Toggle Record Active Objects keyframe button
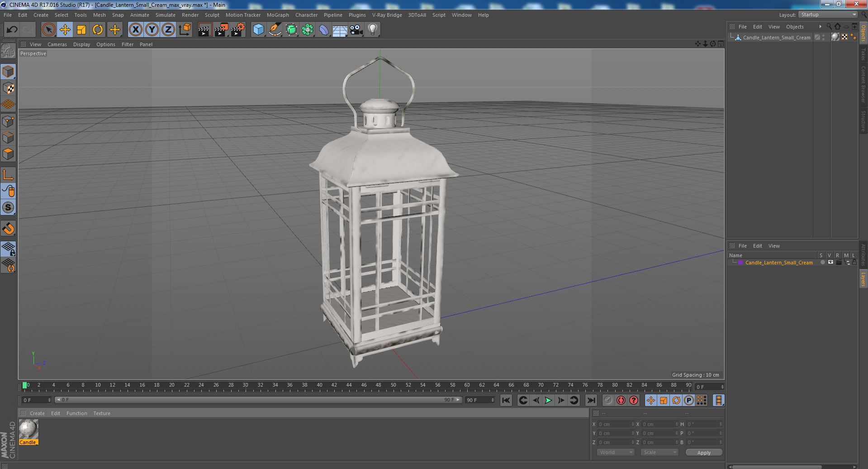This screenshot has width=868, height=469. (608, 400)
